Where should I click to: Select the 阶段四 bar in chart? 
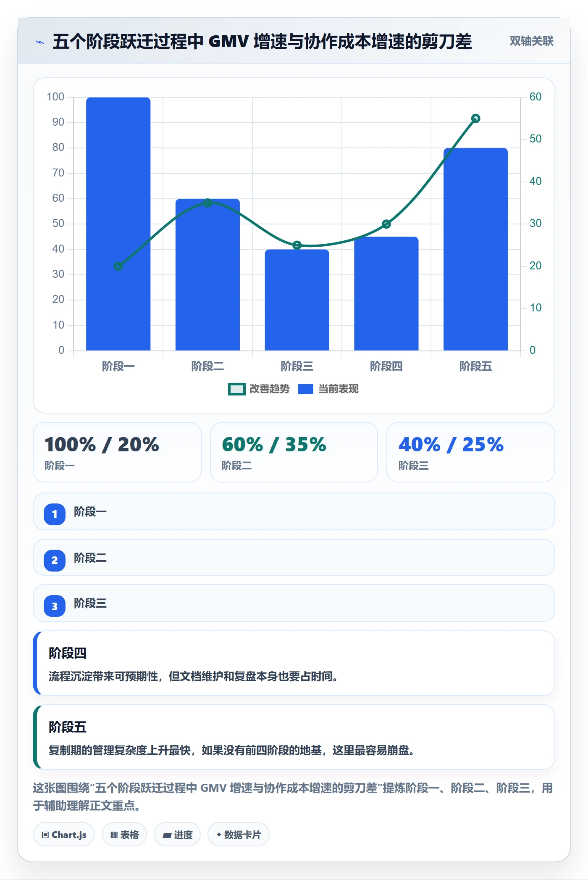386,293
